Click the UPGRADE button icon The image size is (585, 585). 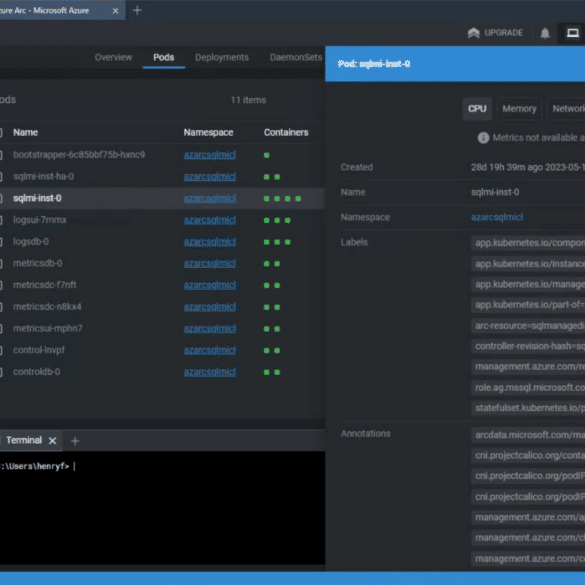coord(473,33)
